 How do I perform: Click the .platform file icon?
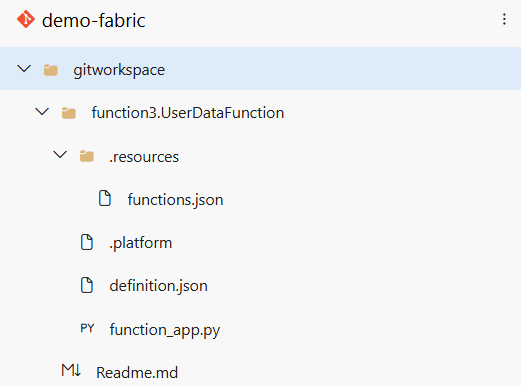[x=87, y=242]
